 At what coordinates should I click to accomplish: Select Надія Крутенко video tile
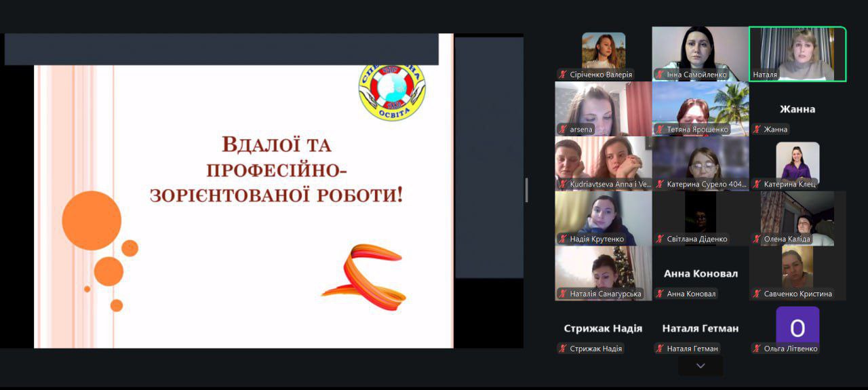click(603, 217)
